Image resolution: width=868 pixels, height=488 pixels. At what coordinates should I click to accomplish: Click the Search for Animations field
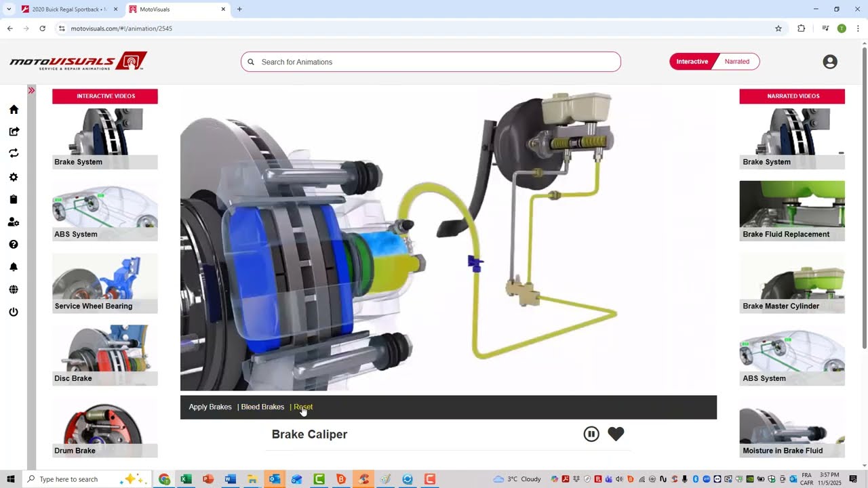[x=431, y=62]
